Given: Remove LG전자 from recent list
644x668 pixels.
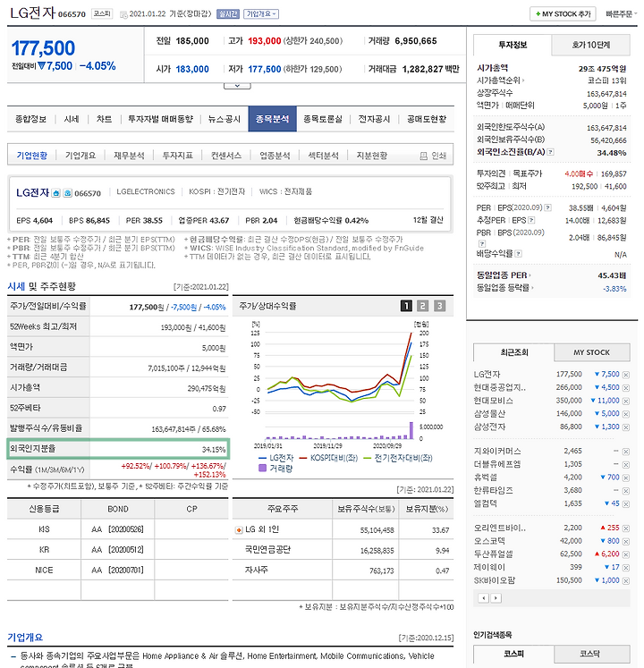Looking at the screenshot, I should pyautogui.click(x=626, y=375).
